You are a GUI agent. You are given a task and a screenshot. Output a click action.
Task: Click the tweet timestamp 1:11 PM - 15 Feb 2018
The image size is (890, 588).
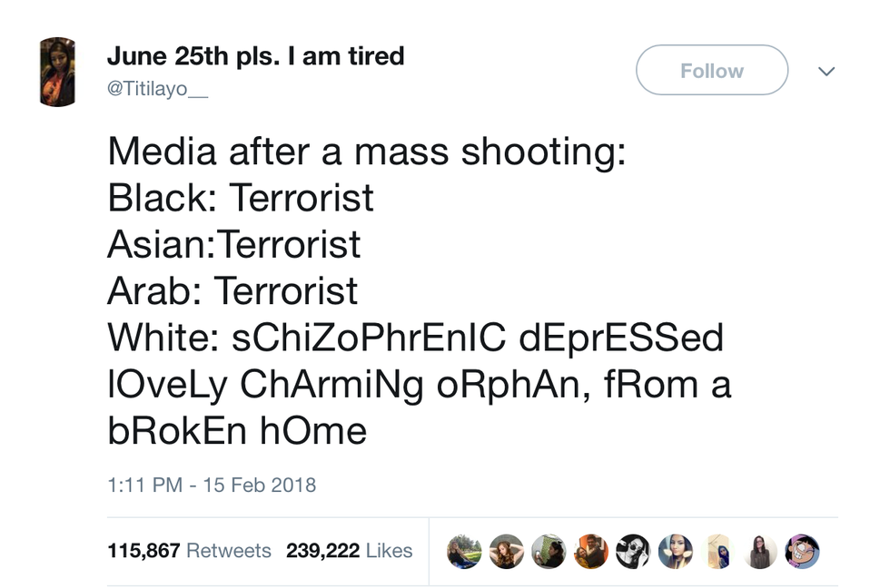click(212, 485)
